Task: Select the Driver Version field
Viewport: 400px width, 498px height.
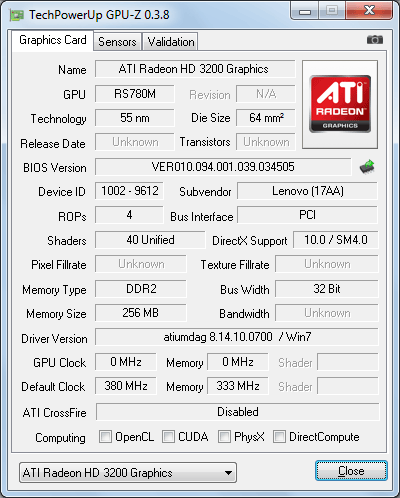Action: click(237, 337)
